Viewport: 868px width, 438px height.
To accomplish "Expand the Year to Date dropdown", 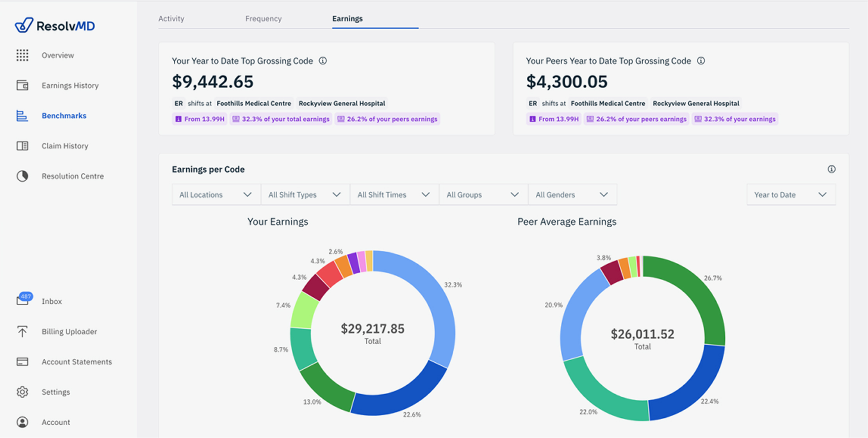I will point(790,194).
